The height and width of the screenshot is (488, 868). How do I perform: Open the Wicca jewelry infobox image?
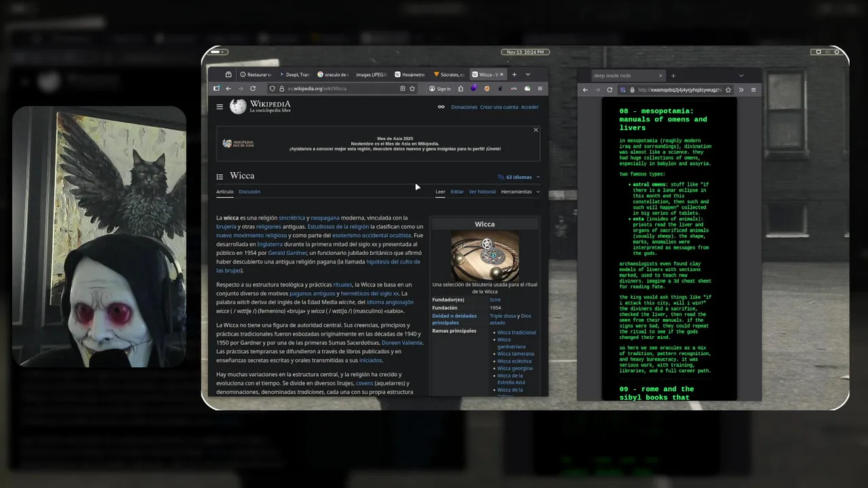(485, 256)
